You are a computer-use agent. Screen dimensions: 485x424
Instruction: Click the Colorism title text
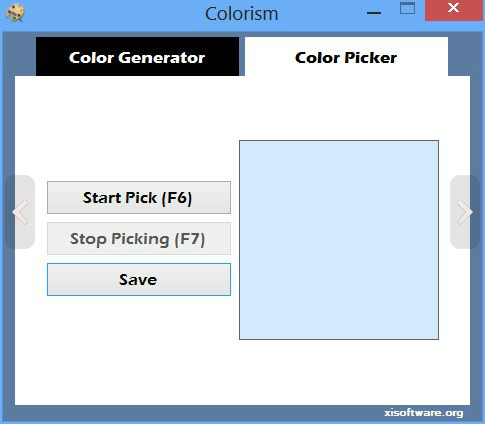click(x=242, y=14)
